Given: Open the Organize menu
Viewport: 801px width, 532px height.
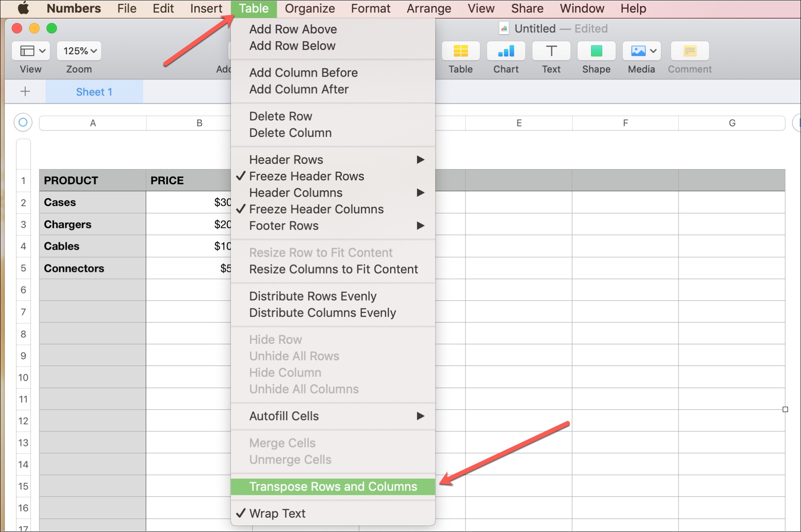Looking at the screenshot, I should [x=310, y=8].
